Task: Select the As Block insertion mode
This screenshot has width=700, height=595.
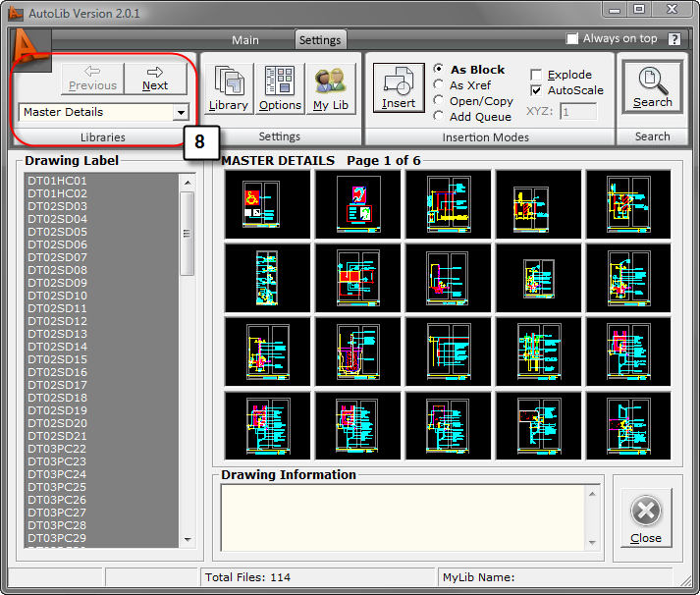Action: point(468,69)
